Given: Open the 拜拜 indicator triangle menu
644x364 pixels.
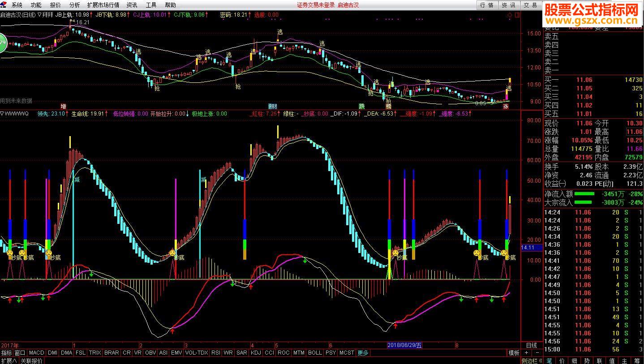Looking at the screenshot, I should pos(39,15).
